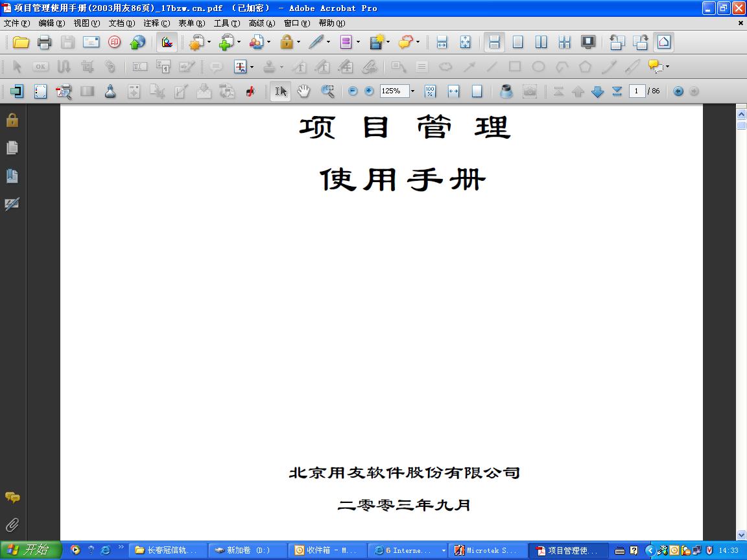747x560 pixels.
Task: Click the Multimedia filmstrip icon
Action: 376,42
